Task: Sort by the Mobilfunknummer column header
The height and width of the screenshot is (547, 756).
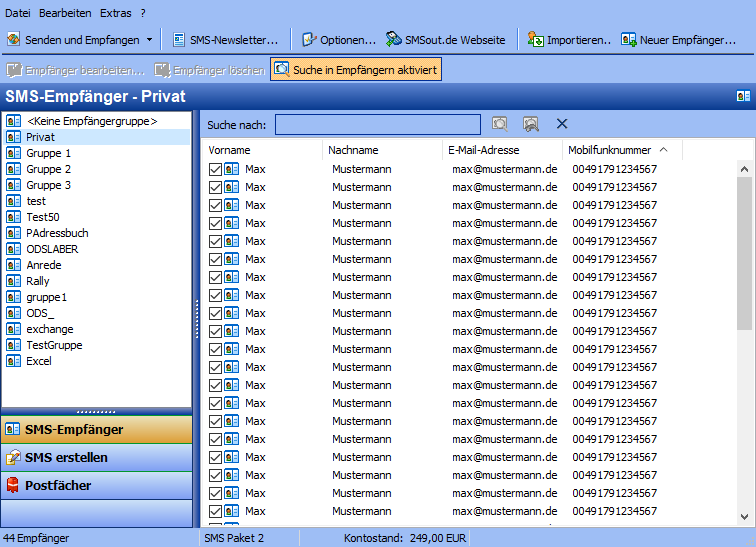Action: pos(610,150)
